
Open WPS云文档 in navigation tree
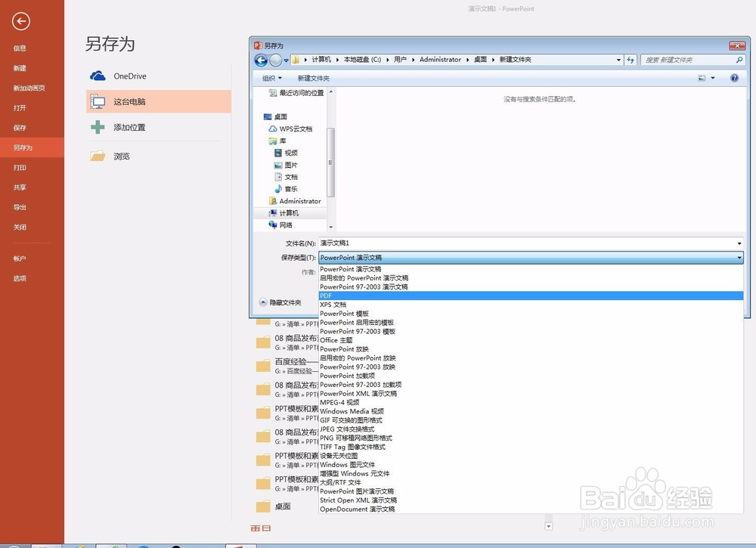290,128
